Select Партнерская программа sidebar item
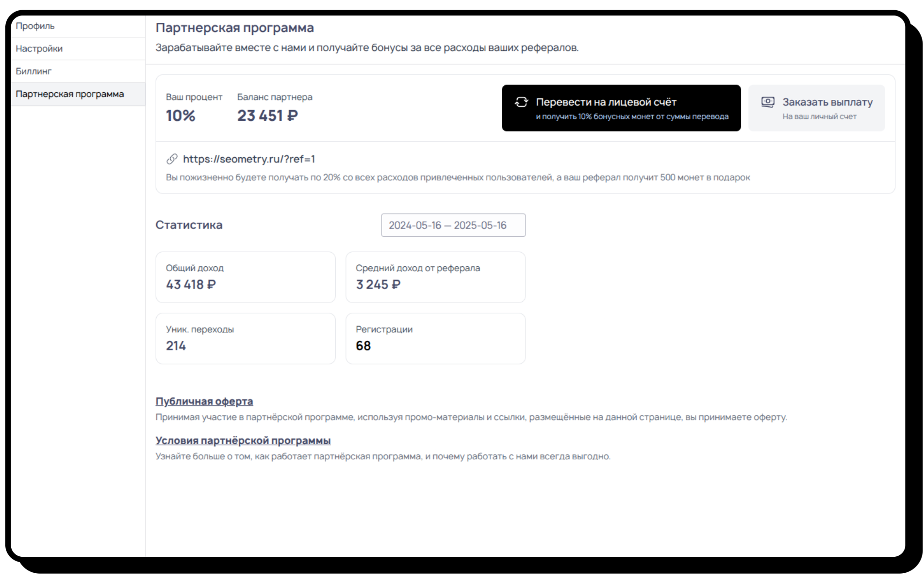Image resolution: width=924 pixels, height=582 pixels. coord(78,94)
